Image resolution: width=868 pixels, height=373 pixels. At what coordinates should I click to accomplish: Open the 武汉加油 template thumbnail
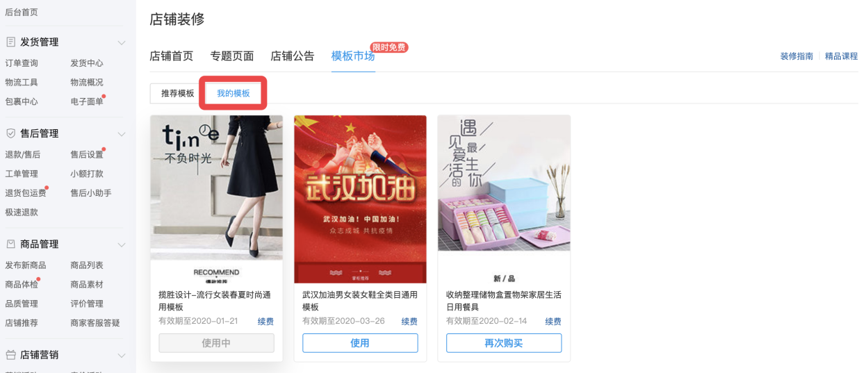(x=360, y=199)
